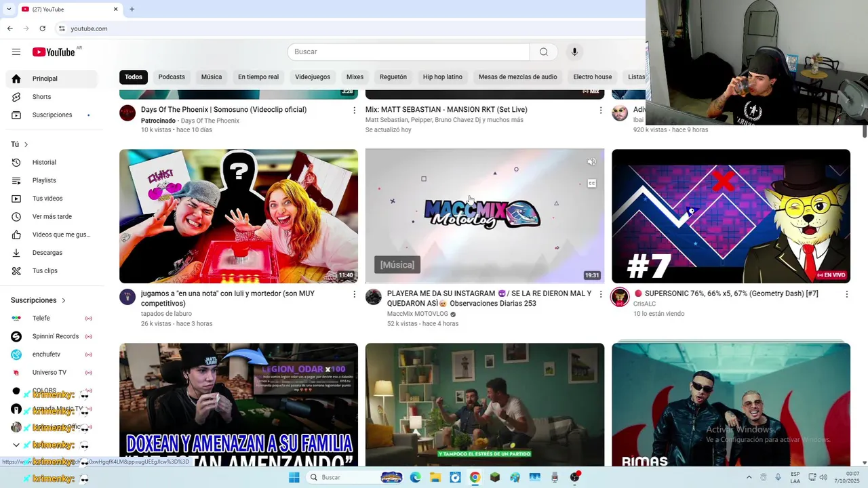Start voice search with the microphone
868x488 pixels.
(x=574, y=52)
